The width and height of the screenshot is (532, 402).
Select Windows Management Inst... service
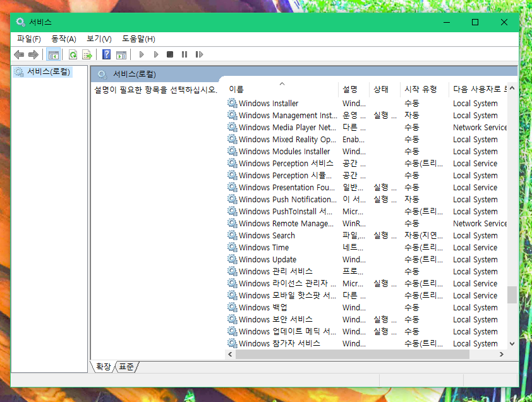pos(367,116)
